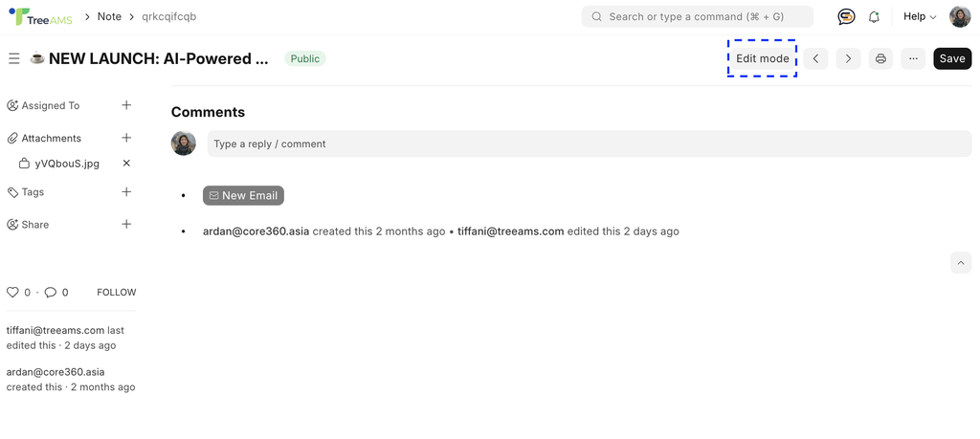
Task: Go to next note record
Action: [x=848, y=58]
